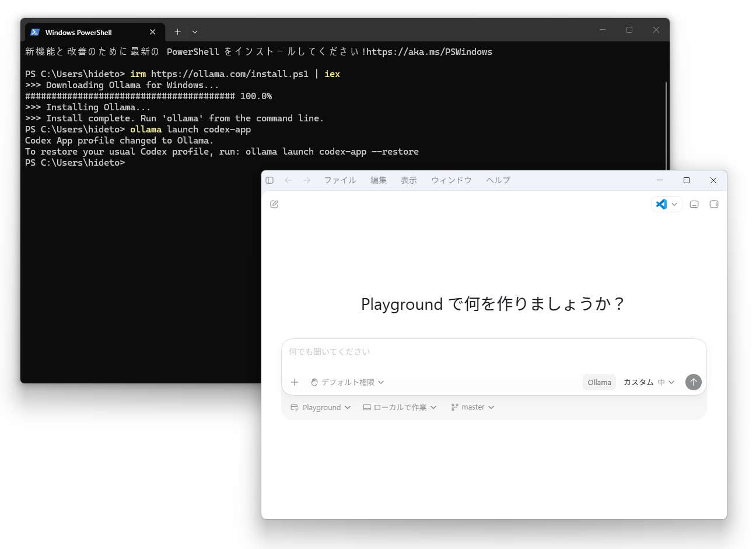Viewport: 756px width, 549px height.
Task: Go forward with the right arrow in Codex
Action: 307,180
